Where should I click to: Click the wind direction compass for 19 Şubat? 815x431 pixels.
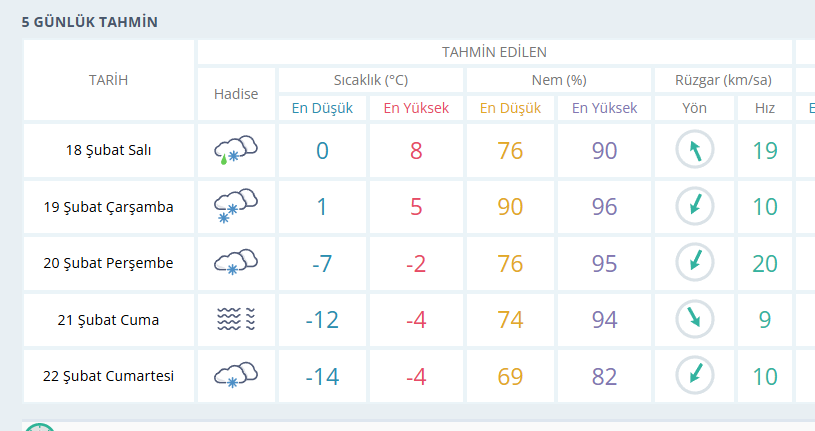(695, 206)
